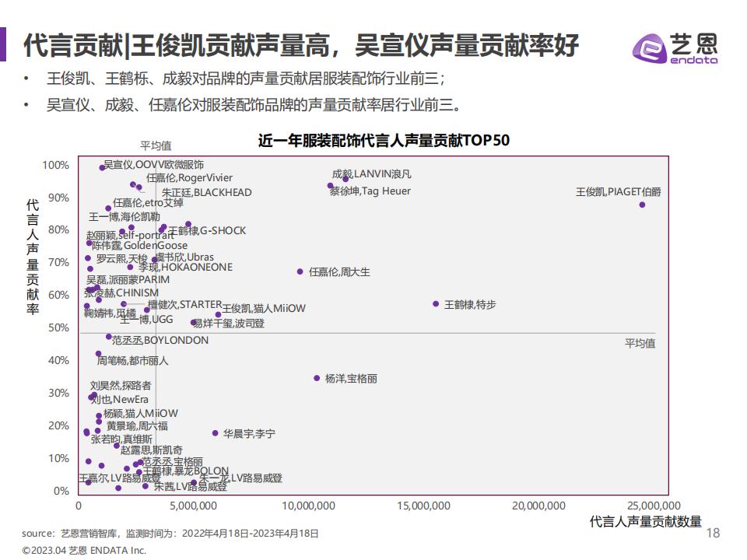The image size is (747, 560).
Task: Click the page number 18
Action: (713, 533)
